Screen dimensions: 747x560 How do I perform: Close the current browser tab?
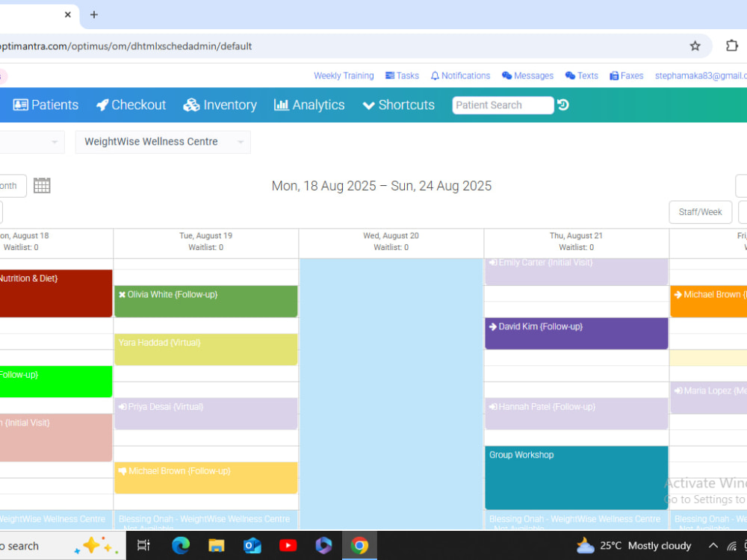click(x=68, y=15)
